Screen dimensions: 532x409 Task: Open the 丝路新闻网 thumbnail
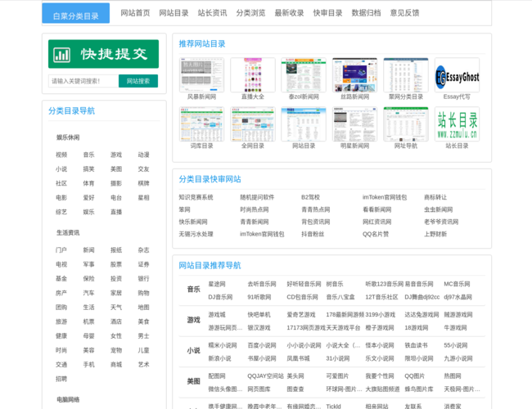(355, 75)
